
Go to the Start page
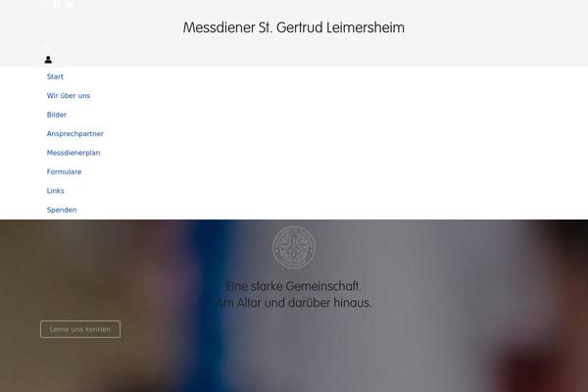55,76
